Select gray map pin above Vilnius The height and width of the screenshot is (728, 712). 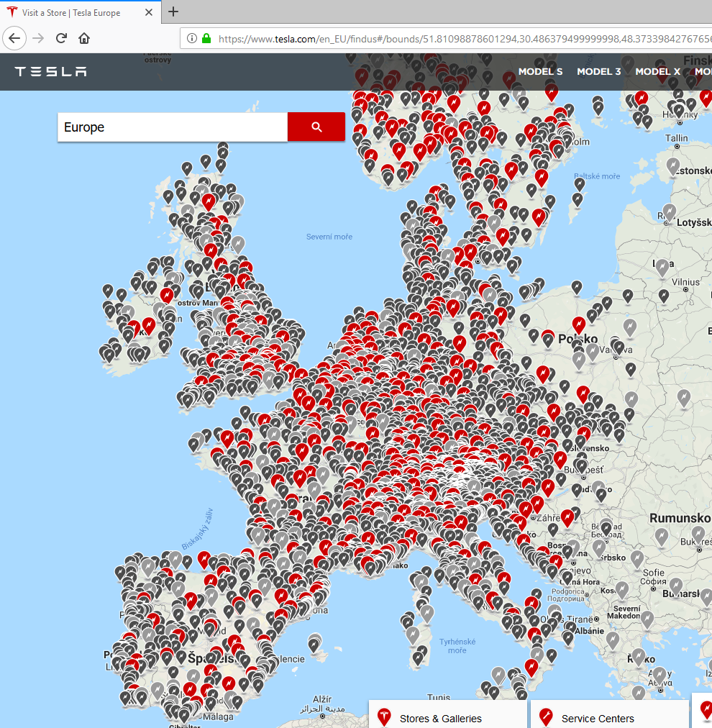(x=662, y=266)
